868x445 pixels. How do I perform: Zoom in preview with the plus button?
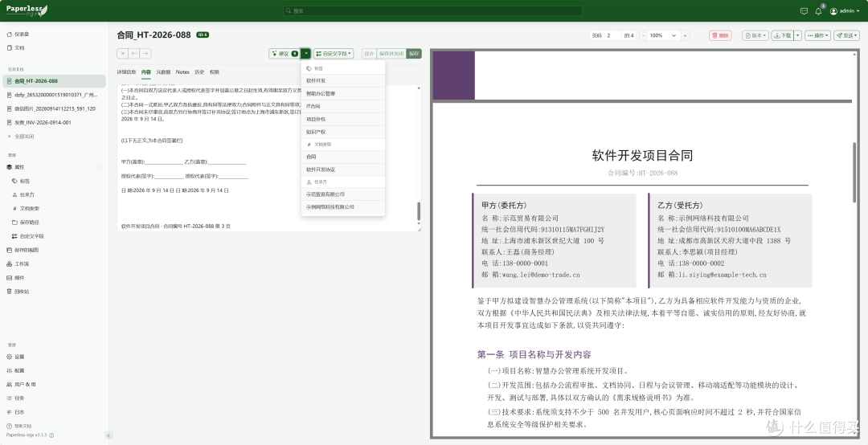(x=686, y=35)
